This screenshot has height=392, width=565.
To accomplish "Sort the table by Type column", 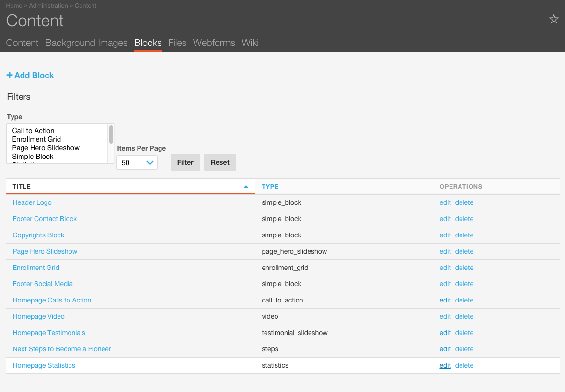I will [x=270, y=187].
